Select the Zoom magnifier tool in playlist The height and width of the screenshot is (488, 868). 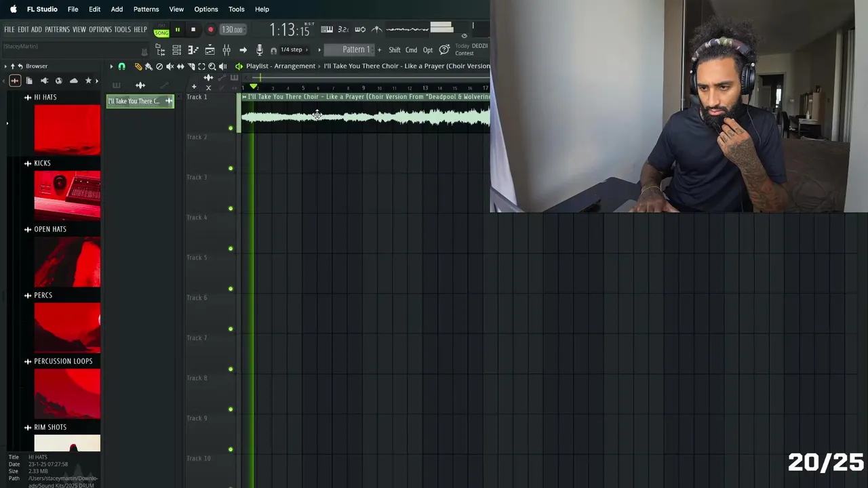[x=212, y=66]
